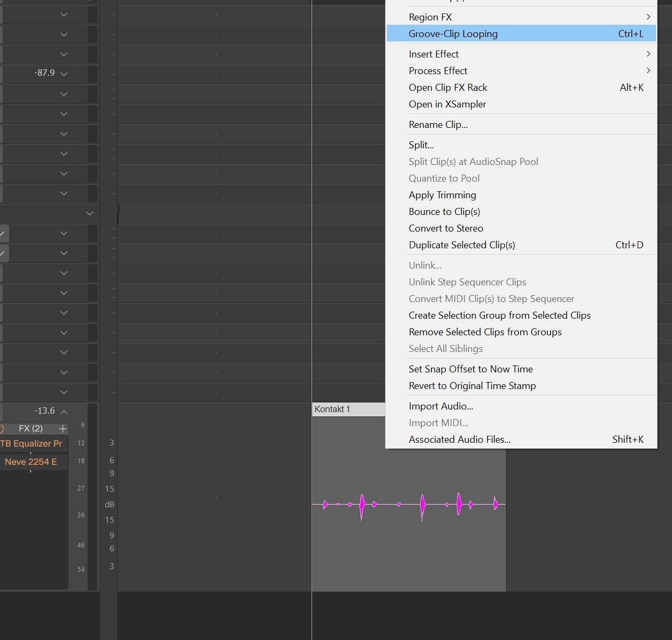Click the FX (2) rack header label

[x=31, y=429]
